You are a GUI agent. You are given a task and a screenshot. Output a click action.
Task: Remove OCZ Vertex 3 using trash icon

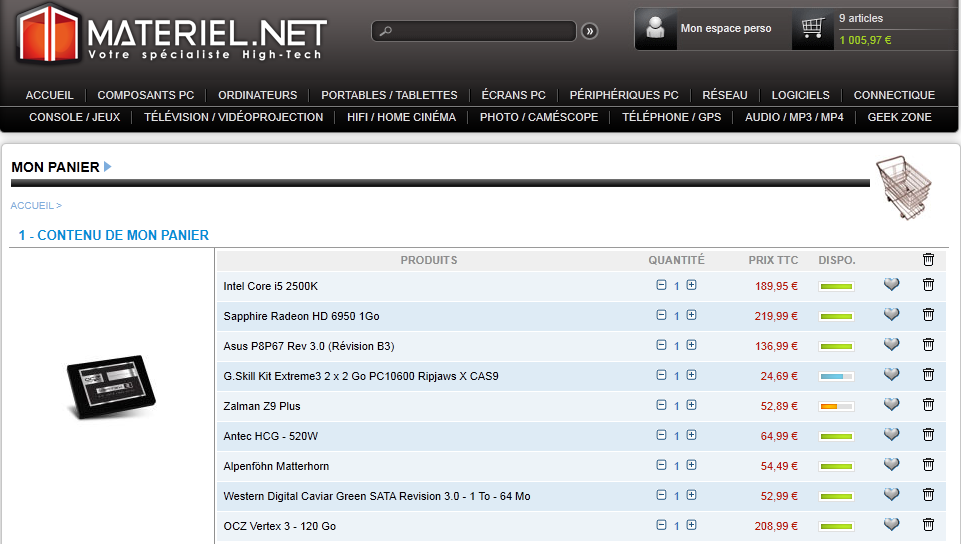click(928, 525)
